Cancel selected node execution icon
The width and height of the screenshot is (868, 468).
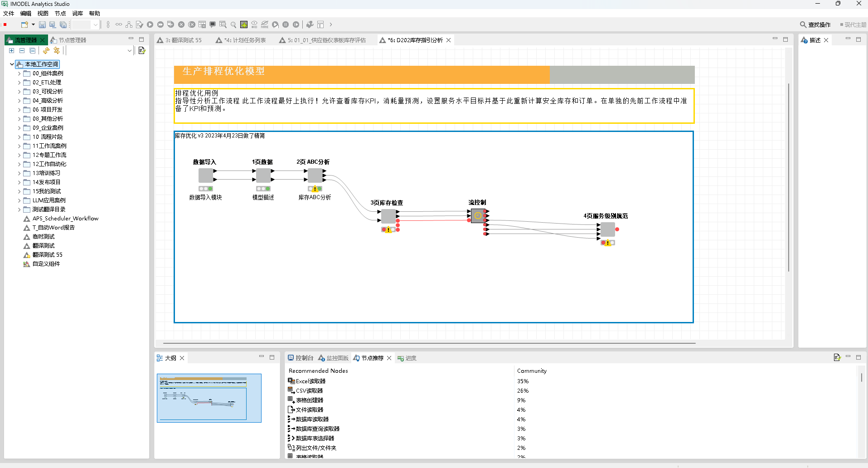coord(181,24)
